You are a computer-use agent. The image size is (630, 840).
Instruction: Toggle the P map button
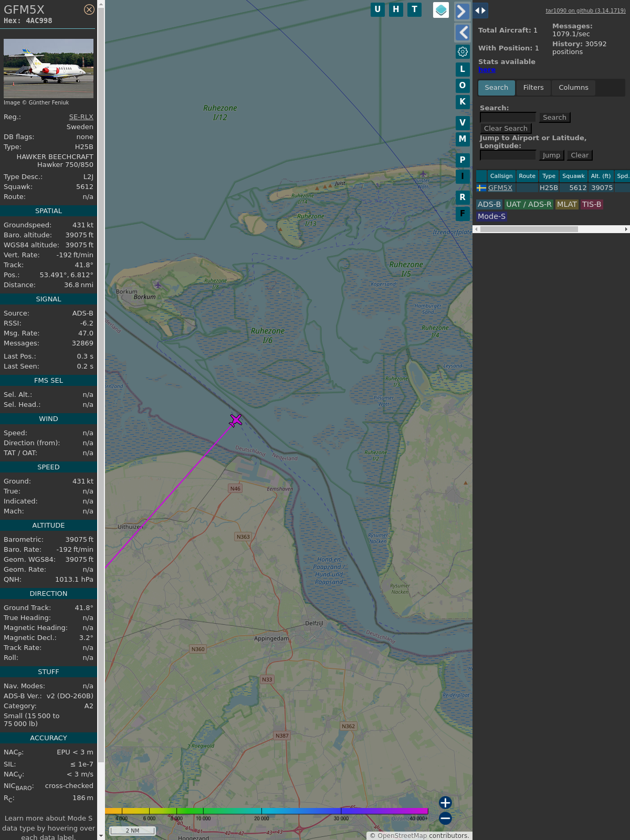pyautogui.click(x=463, y=160)
